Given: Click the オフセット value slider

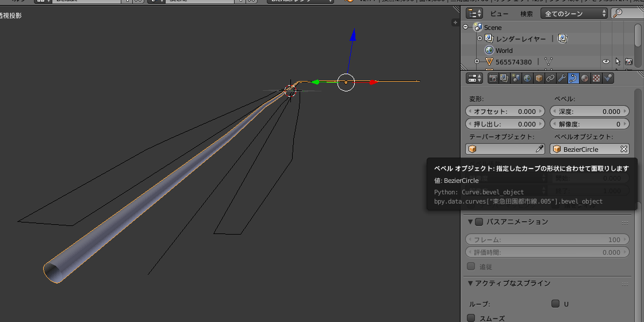Looking at the screenshot, I should click(x=505, y=112).
